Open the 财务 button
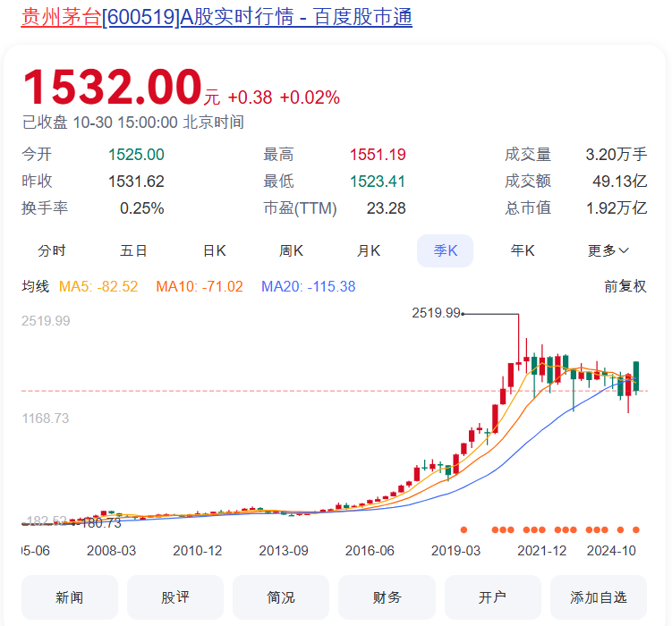 pyautogui.click(x=387, y=597)
